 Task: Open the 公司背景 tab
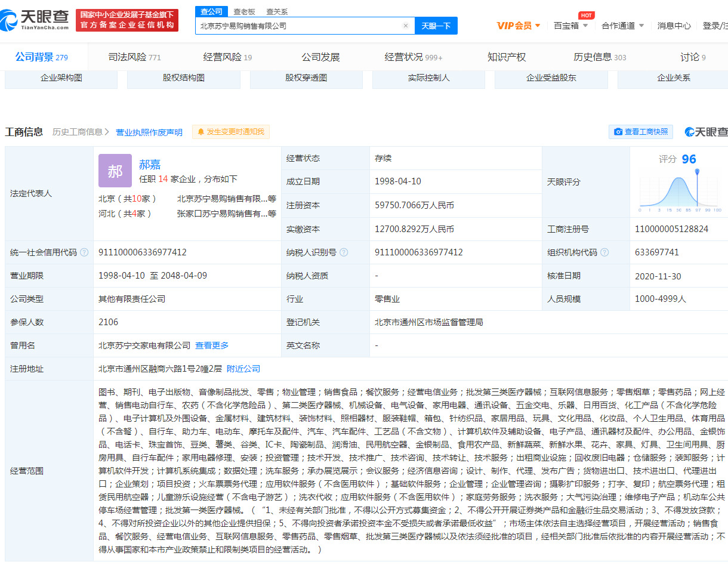point(42,57)
